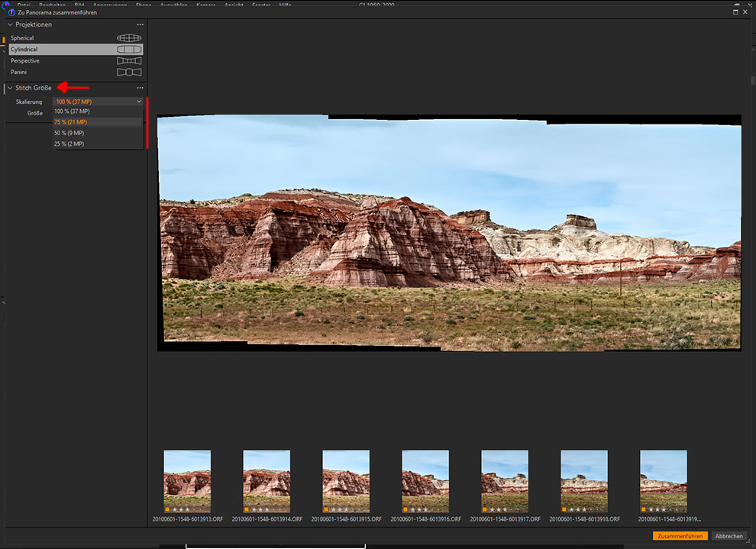Click the Zusammenführen button
This screenshot has width=756, height=549.
(680, 536)
